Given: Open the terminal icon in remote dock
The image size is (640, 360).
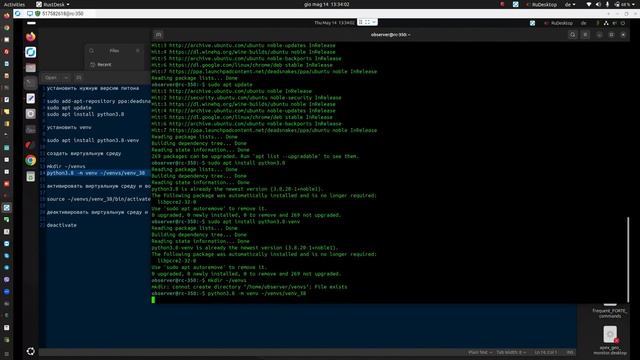Looking at the screenshot, I should pyautogui.click(x=31, y=83).
